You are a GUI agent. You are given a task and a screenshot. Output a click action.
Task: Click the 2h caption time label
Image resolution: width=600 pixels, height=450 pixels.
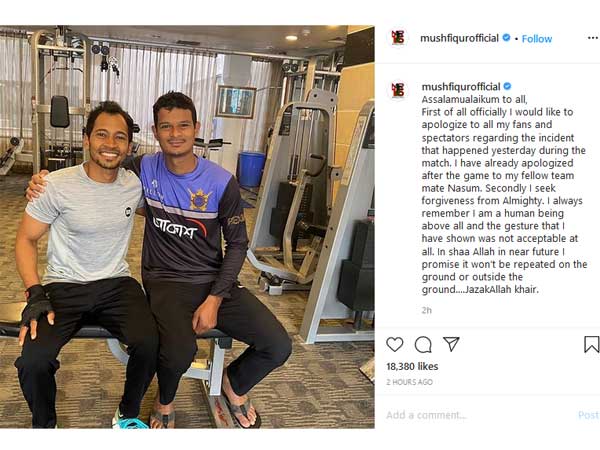[x=427, y=310]
